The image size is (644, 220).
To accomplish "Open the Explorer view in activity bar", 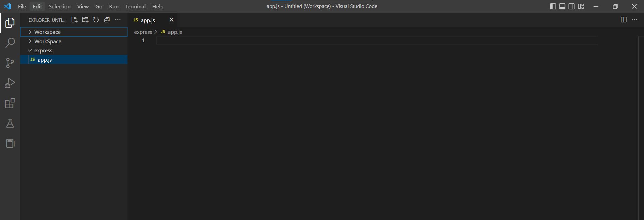I will tap(10, 23).
